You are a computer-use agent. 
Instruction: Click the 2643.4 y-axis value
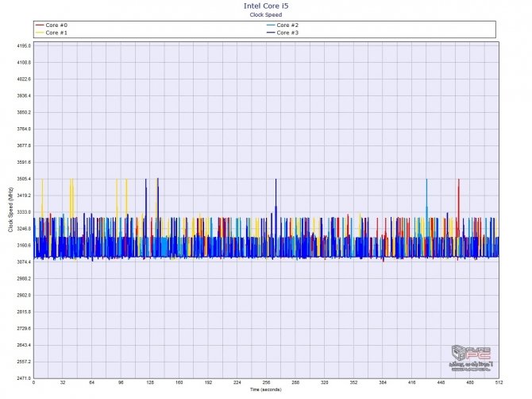(x=24, y=345)
